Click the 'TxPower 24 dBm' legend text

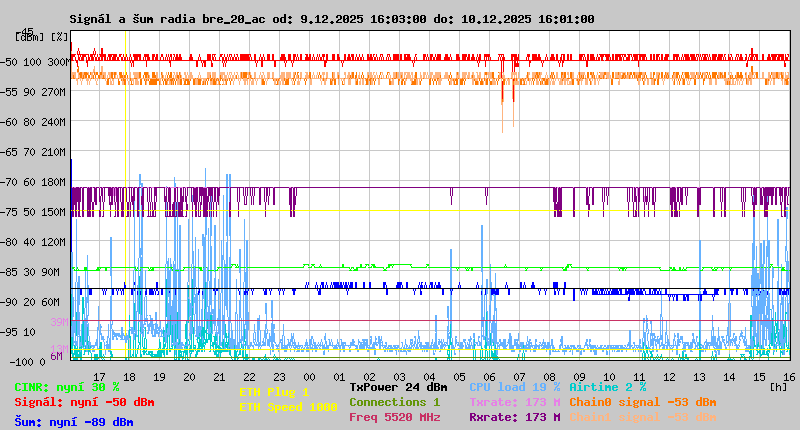click(x=398, y=387)
